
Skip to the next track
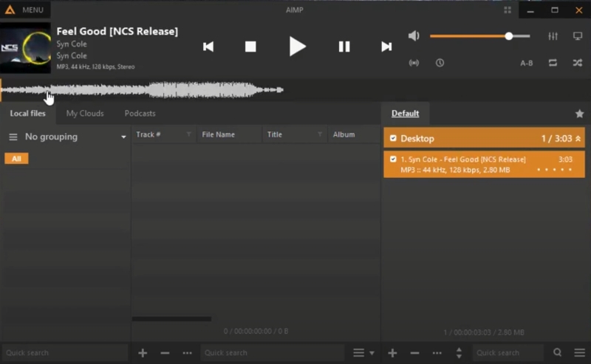[386, 47]
